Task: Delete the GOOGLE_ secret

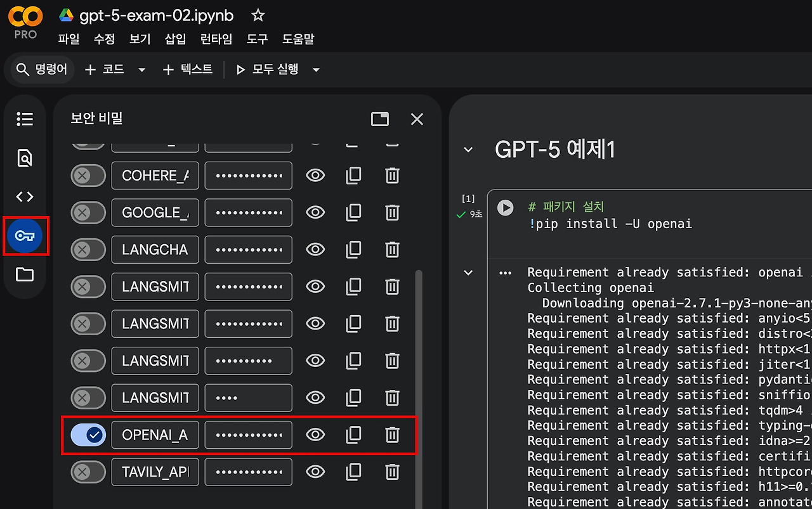Action: coord(393,212)
